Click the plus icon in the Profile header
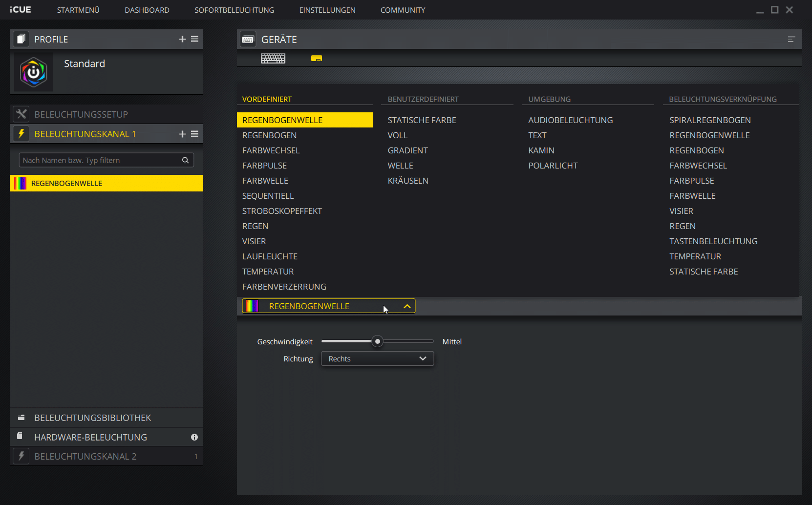 pyautogui.click(x=182, y=39)
